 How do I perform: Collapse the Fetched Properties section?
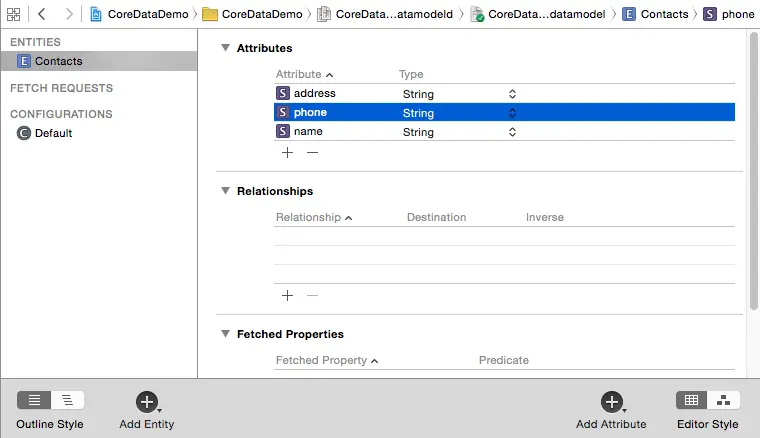(x=225, y=333)
